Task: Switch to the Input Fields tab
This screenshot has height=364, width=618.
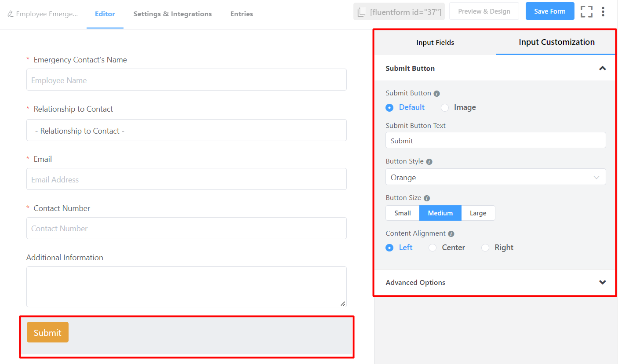Action: [435, 43]
